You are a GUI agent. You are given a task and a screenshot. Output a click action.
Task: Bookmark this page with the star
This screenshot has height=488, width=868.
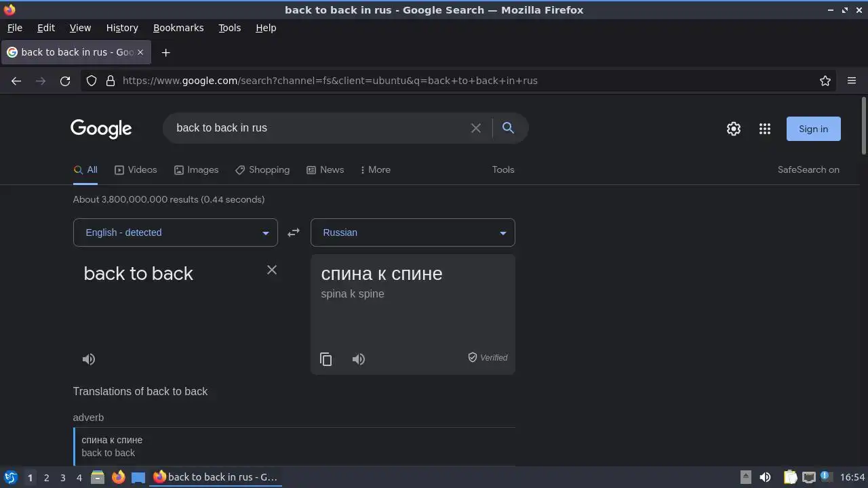pos(825,81)
